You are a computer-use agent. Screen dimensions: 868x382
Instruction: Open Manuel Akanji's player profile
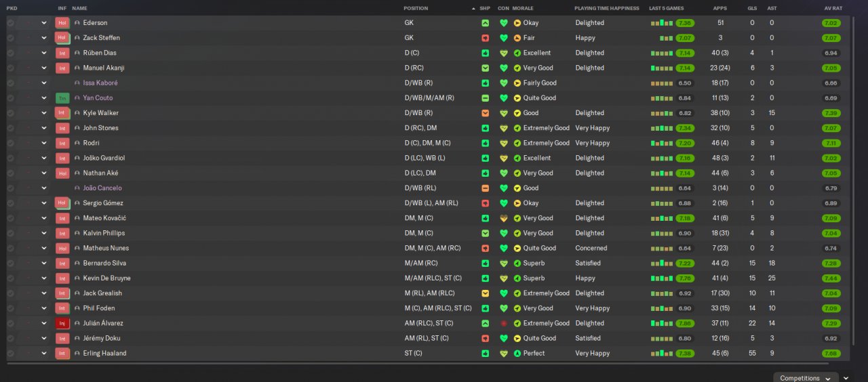coord(103,68)
